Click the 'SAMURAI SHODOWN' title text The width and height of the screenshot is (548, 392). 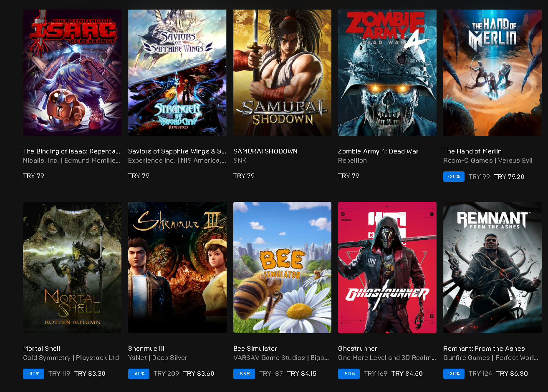click(x=265, y=151)
